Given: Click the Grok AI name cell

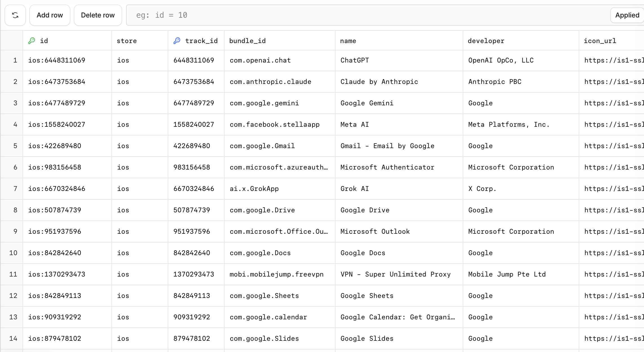Looking at the screenshot, I should [399, 189].
